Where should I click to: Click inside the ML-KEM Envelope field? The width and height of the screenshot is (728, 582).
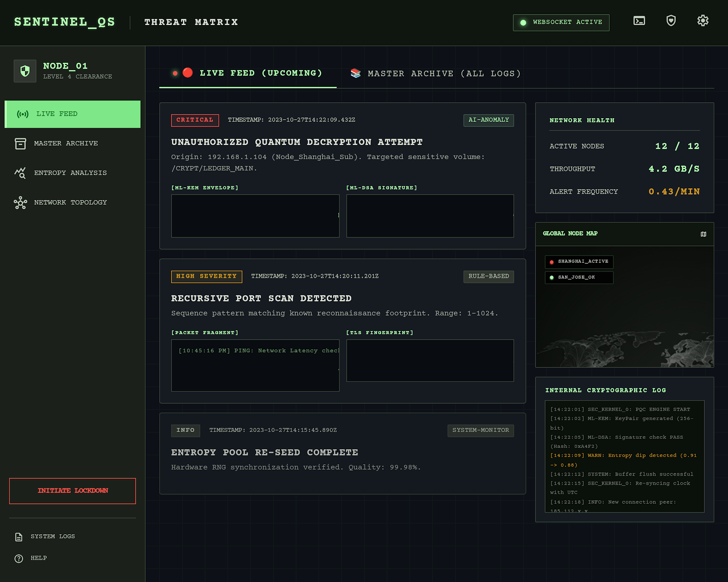(255, 216)
